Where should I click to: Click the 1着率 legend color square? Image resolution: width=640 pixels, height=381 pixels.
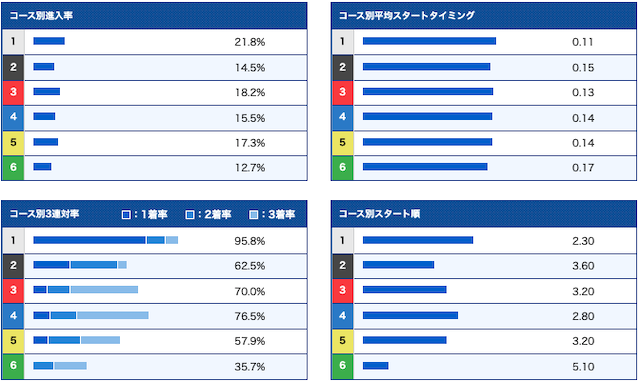pos(126,214)
